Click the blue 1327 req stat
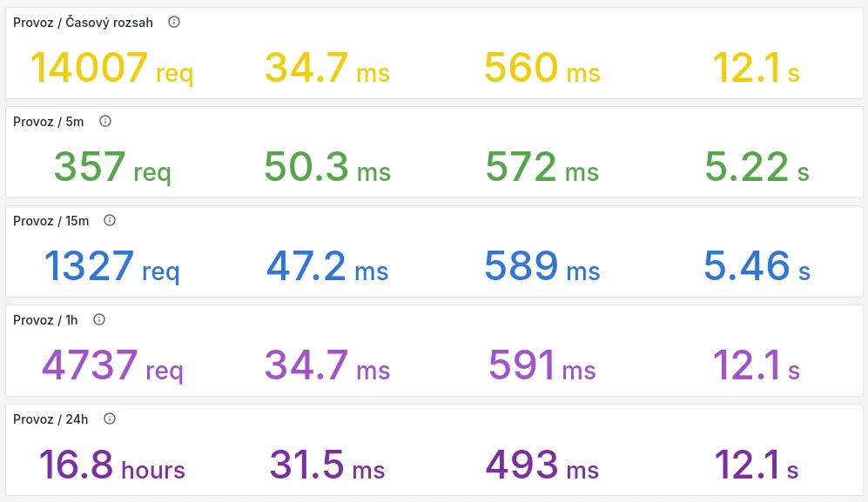Image resolution: width=868 pixels, height=502 pixels. pyautogui.click(x=111, y=266)
